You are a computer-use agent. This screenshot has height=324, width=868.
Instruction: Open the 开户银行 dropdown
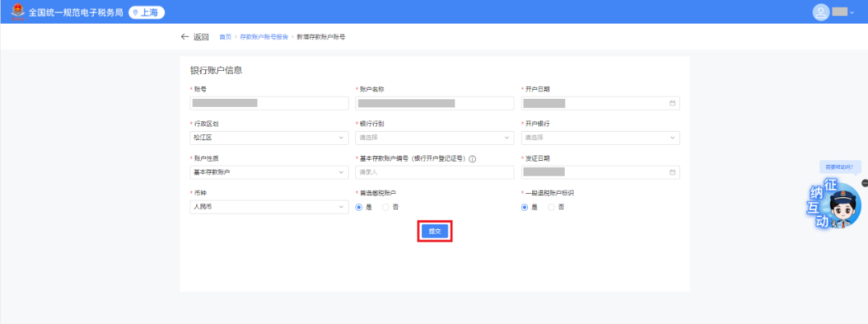click(600, 137)
